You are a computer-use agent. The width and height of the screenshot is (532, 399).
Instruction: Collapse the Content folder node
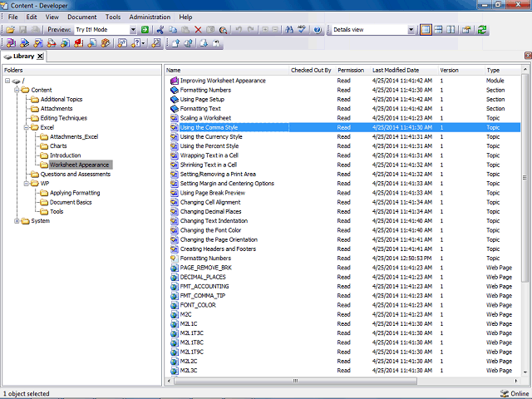pyautogui.click(x=17, y=90)
